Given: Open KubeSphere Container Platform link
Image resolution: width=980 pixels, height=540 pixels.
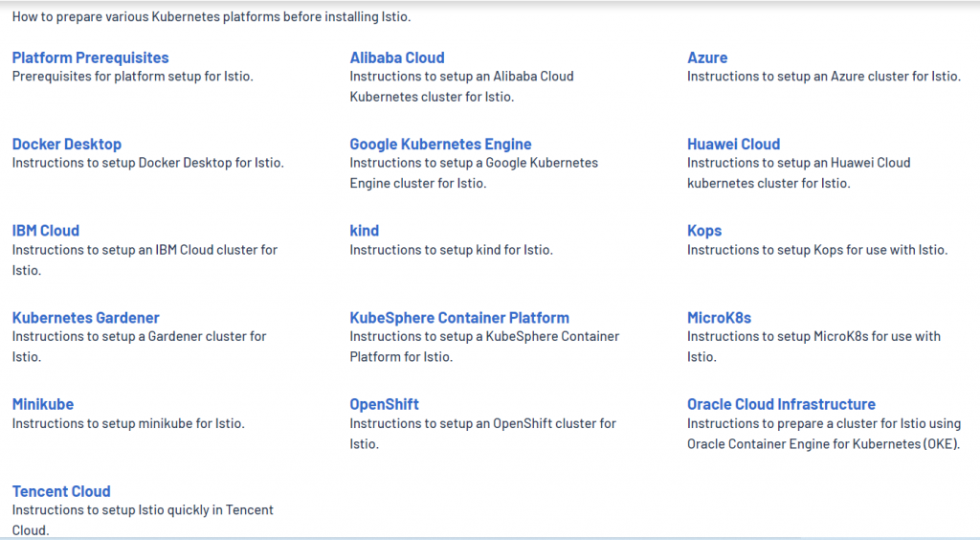Looking at the screenshot, I should 459,318.
